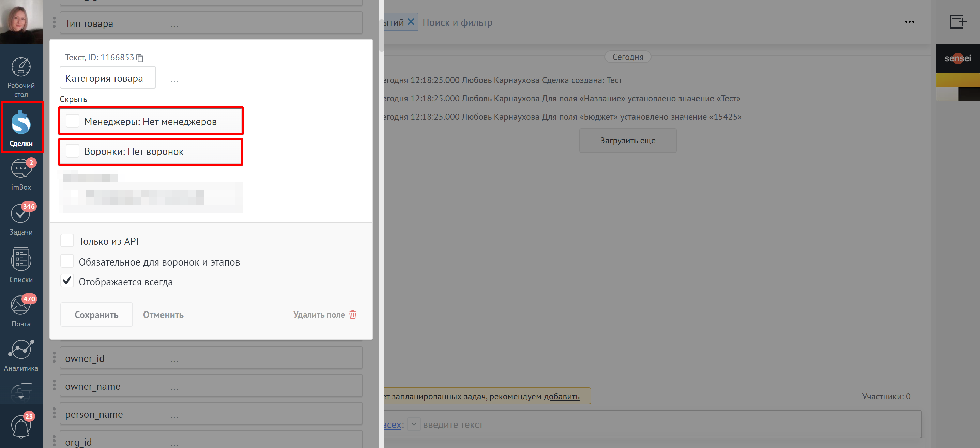This screenshot has height=448, width=980.
Task: Click the Удалить поле link
Action: pos(319,315)
